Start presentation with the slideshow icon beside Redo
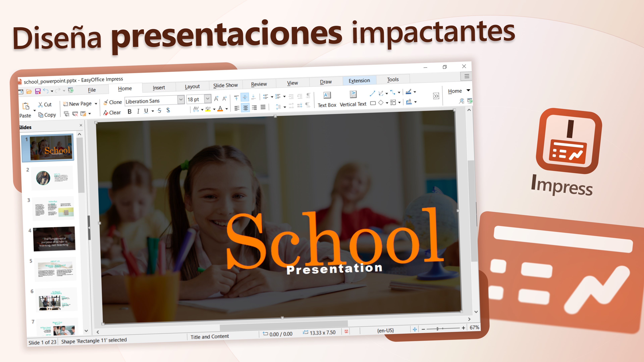 (71, 90)
